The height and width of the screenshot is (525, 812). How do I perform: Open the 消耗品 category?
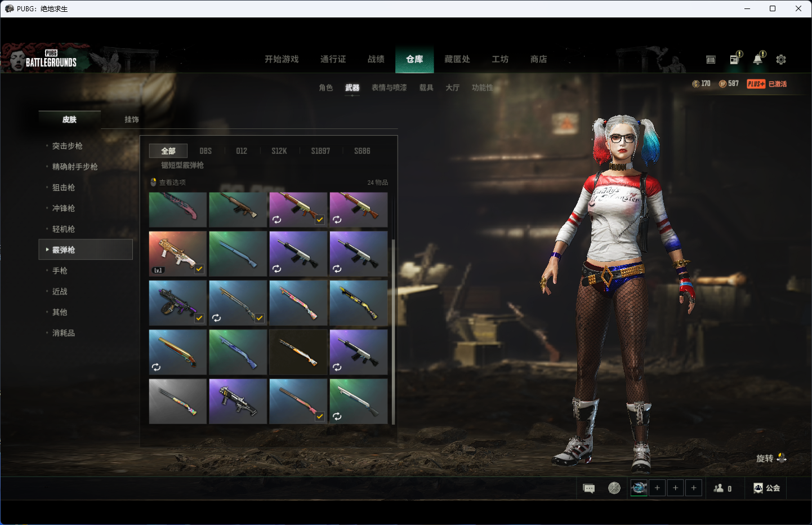64,333
